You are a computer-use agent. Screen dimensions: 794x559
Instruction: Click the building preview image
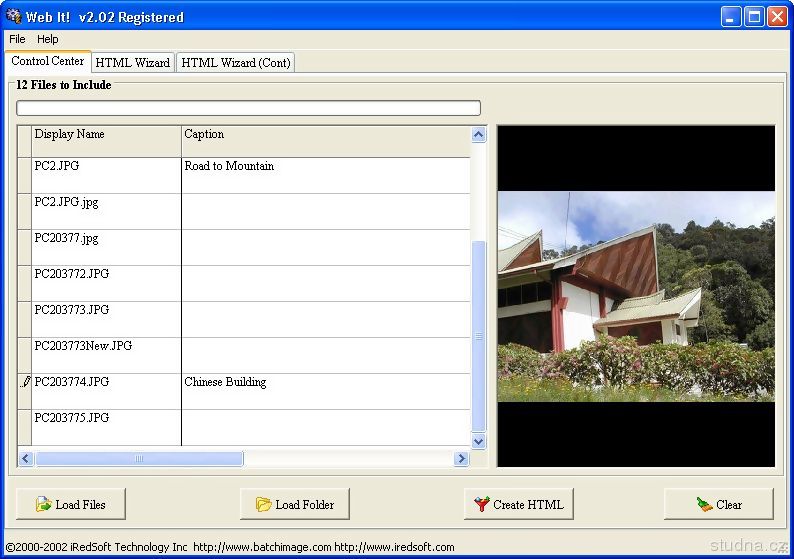[636, 296]
